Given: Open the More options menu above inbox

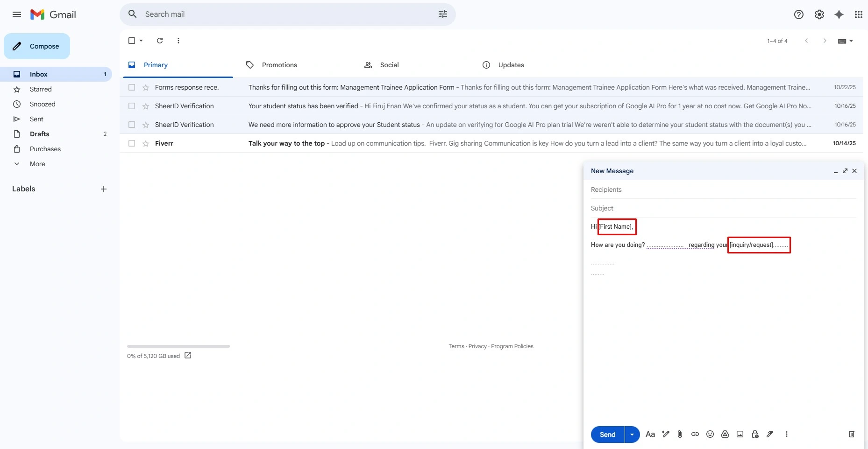Looking at the screenshot, I should (178, 41).
